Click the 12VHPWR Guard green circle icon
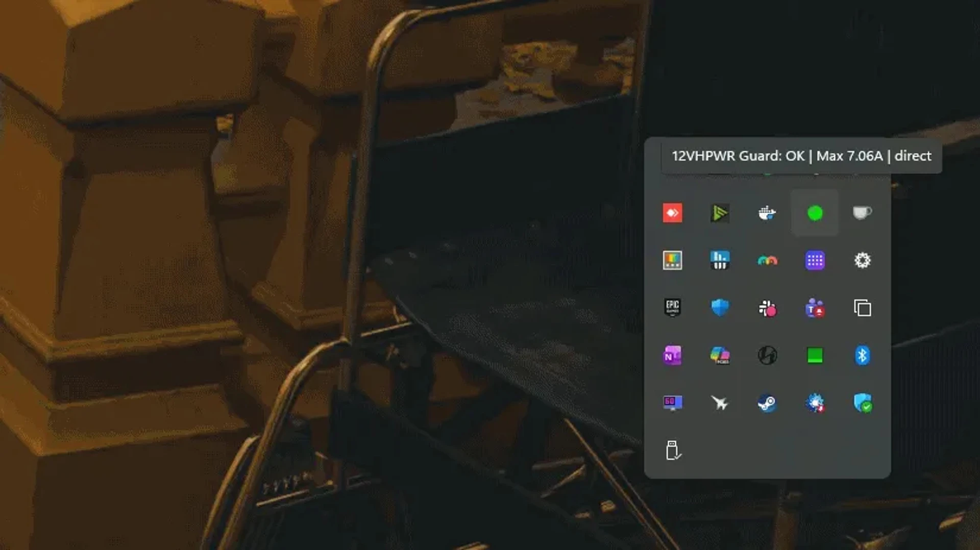 click(x=815, y=213)
